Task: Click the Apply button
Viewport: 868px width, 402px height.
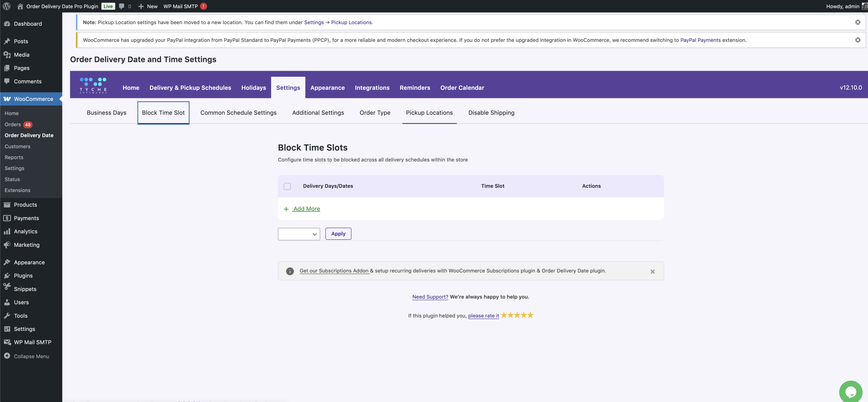Action: 338,234
